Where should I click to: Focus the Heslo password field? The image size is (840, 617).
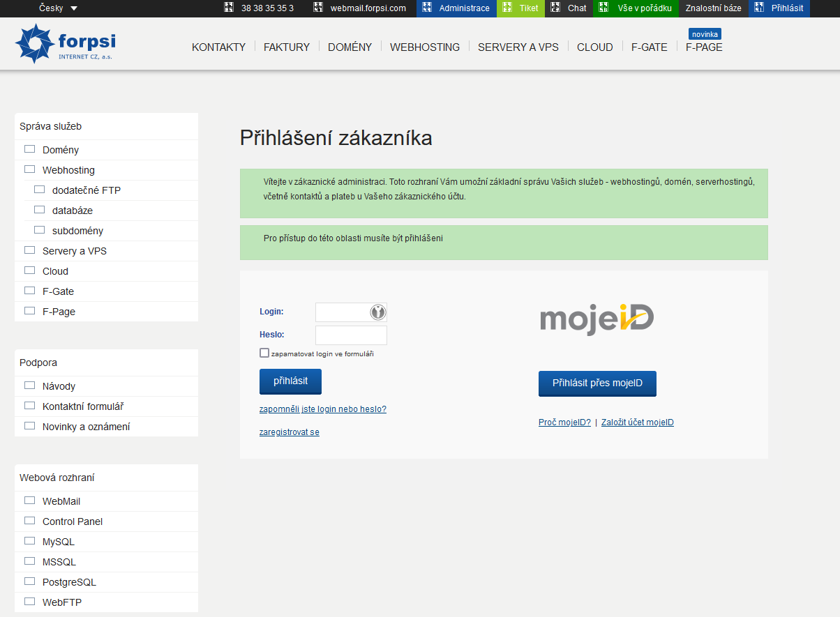pyautogui.click(x=351, y=335)
